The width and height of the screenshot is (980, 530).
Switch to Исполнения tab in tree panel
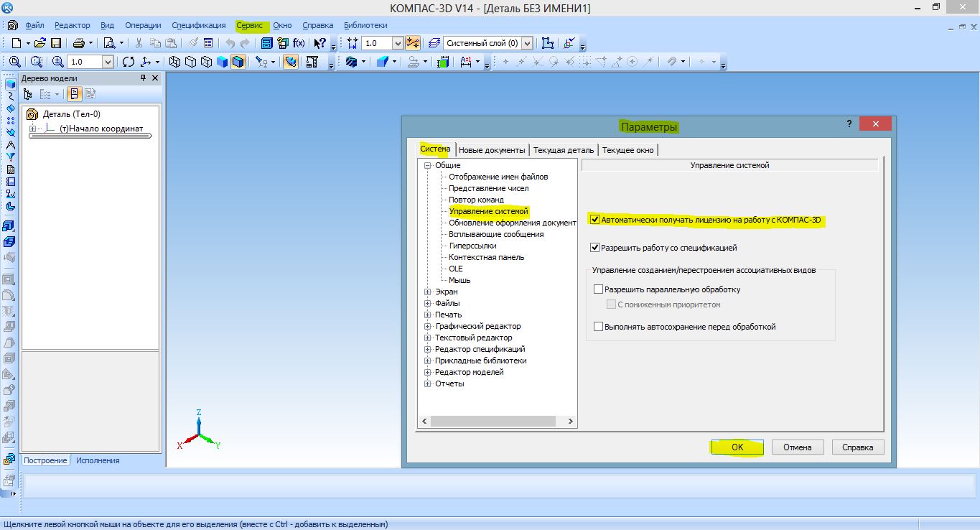pos(98,460)
